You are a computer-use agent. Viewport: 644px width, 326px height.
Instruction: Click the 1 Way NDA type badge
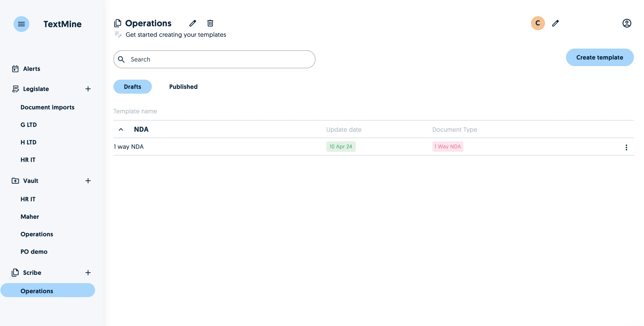(448, 147)
